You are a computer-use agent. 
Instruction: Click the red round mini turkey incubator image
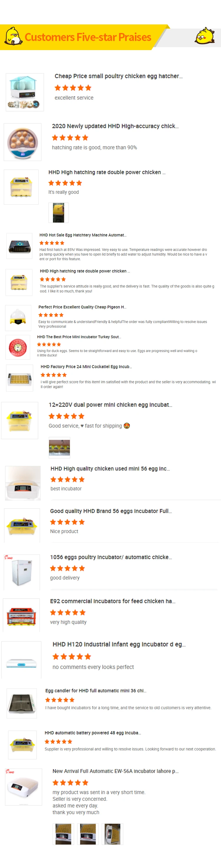click(x=18, y=347)
